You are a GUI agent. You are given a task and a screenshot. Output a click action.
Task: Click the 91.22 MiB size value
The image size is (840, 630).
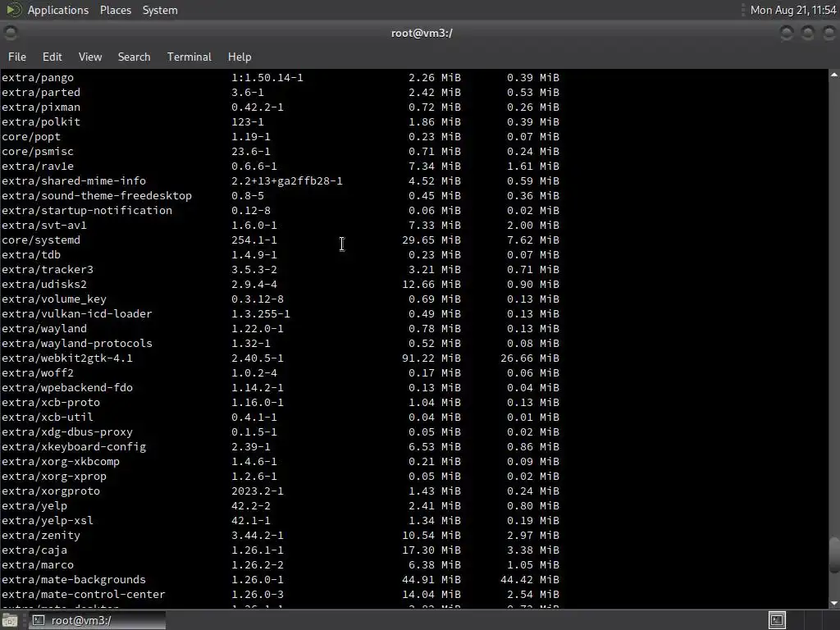pos(431,358)
